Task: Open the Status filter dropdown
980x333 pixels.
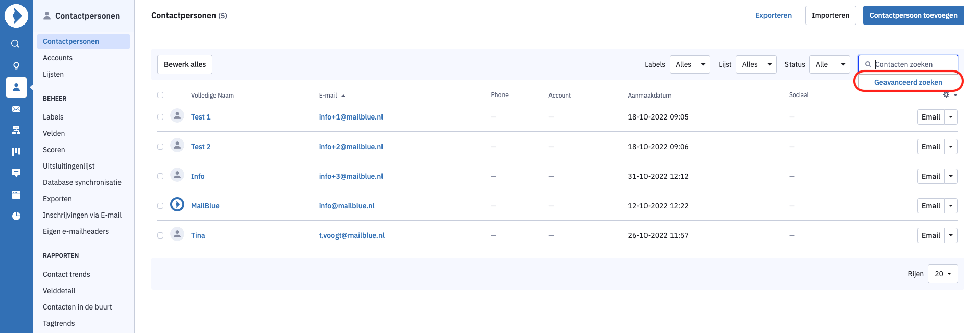Action: 829,64
